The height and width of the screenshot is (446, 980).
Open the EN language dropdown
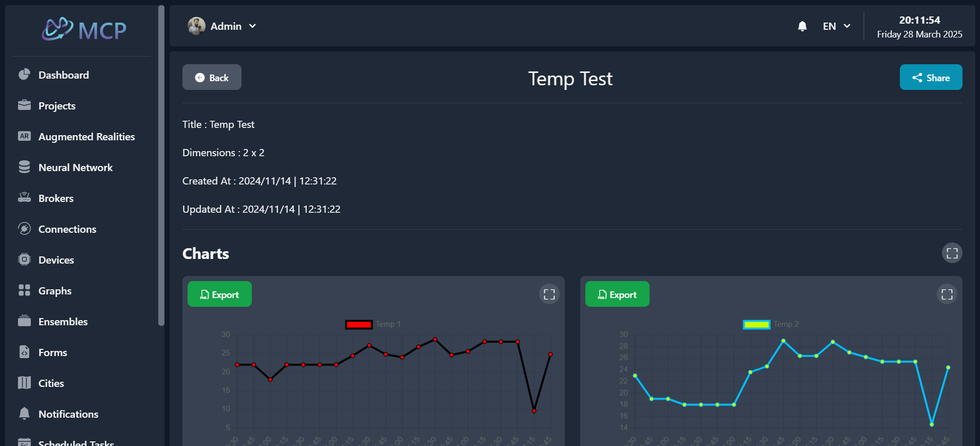836,26
